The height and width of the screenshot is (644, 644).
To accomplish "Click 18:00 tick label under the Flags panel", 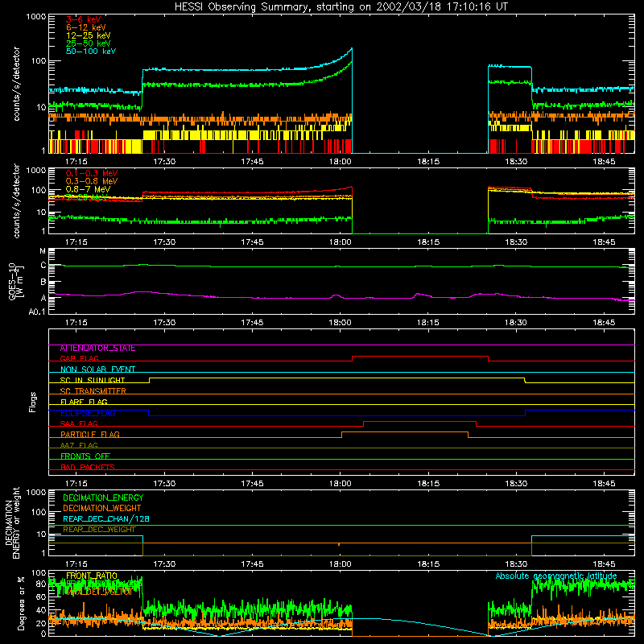I will click(x=340, y=484).
